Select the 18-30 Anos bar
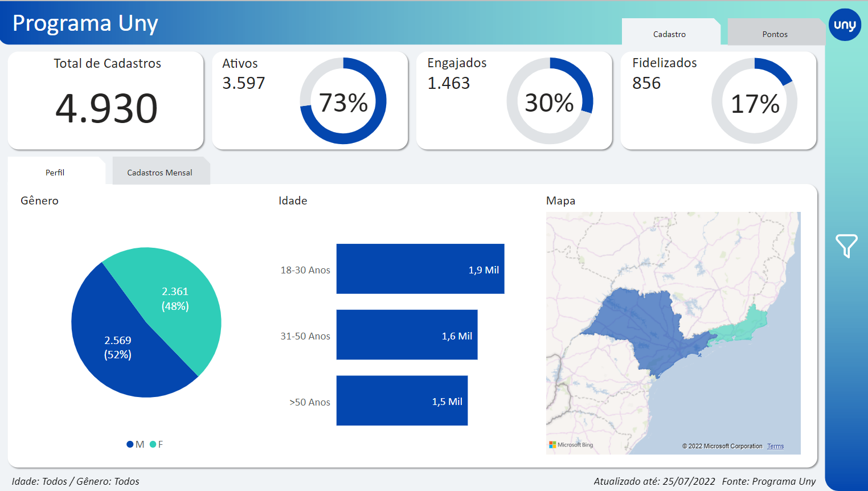 point(420,269)
